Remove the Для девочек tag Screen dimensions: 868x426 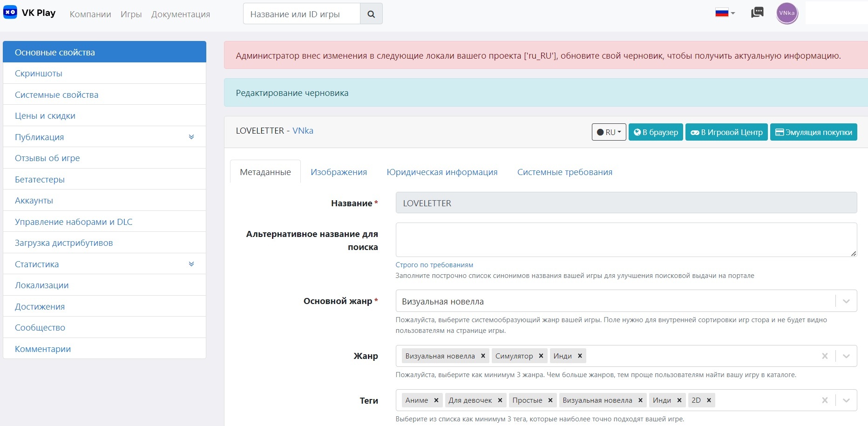point(500,400)
